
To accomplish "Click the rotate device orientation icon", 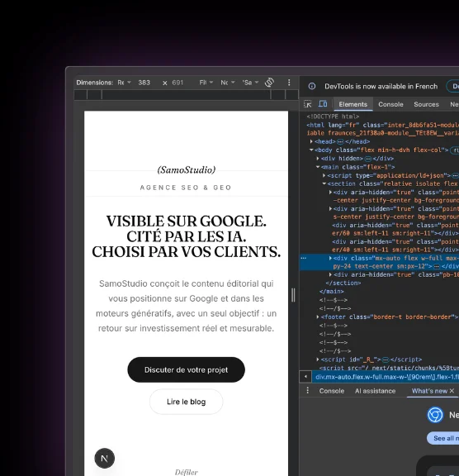I will tap(269, 83).
